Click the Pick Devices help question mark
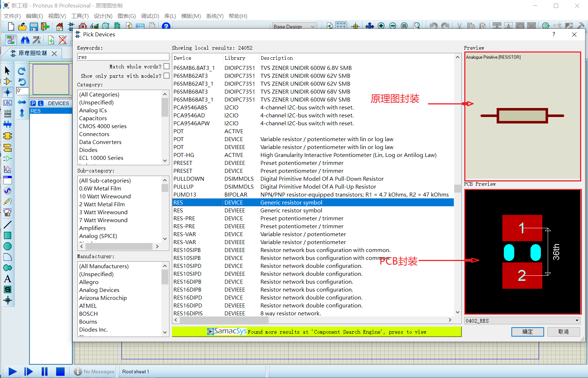This screenshot has height=378, width=588. tap(554, 34)
